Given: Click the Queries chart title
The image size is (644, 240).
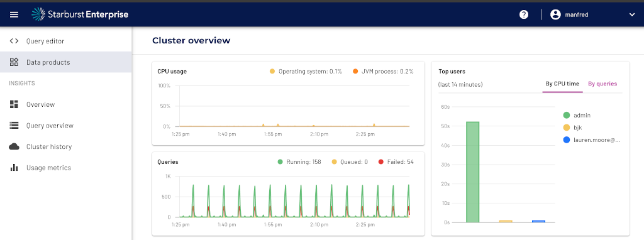Looking at the screenshot, I should (168, 162).
